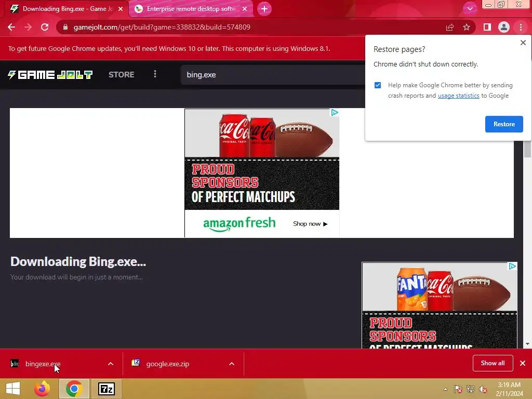
Task: Click the address bar URL
Action: tap(162, 27)
